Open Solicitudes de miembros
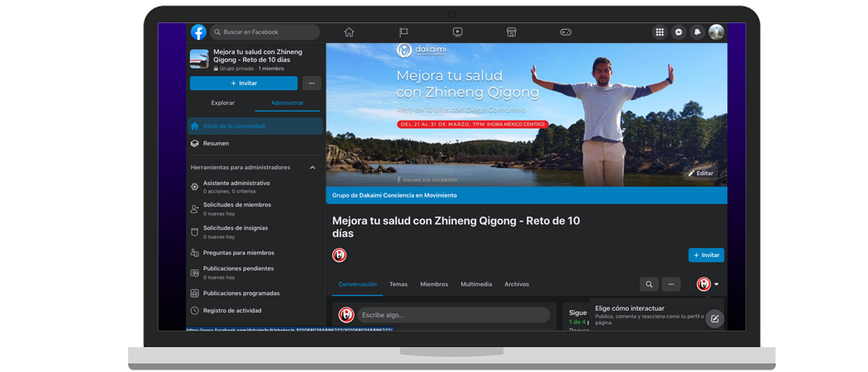 click(255, 208)
